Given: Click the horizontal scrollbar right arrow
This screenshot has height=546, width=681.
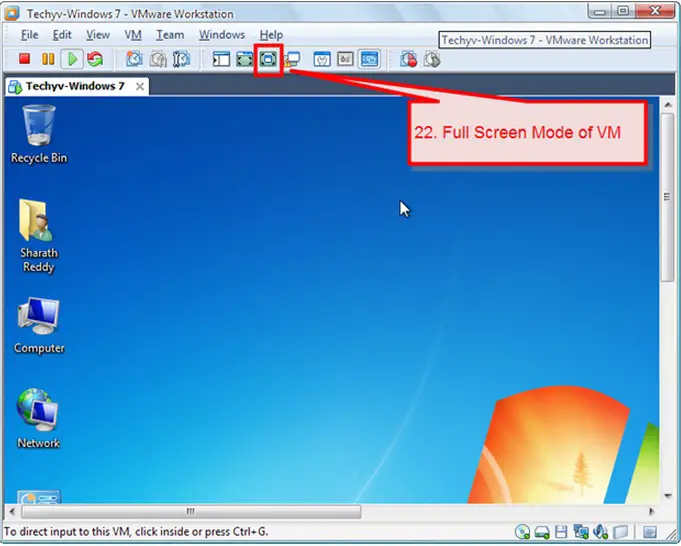Looking at the screenshot, I should [x=651, y=511].
